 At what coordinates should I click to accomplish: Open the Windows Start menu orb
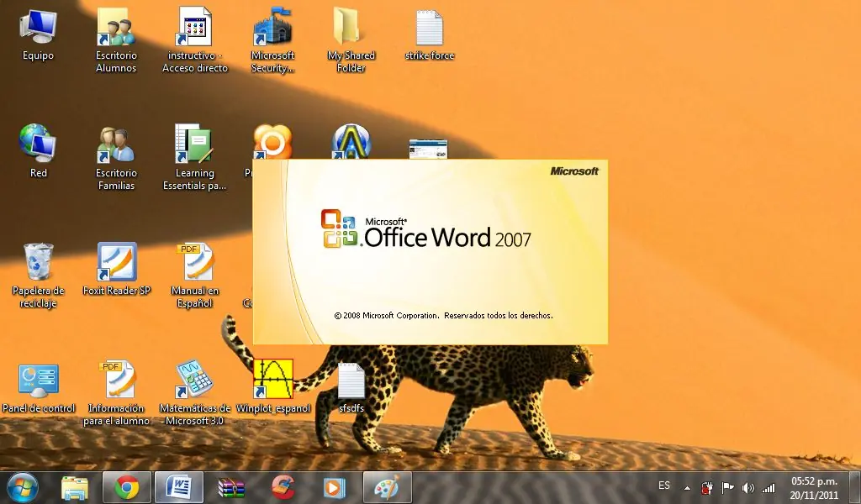coord(23,487)
